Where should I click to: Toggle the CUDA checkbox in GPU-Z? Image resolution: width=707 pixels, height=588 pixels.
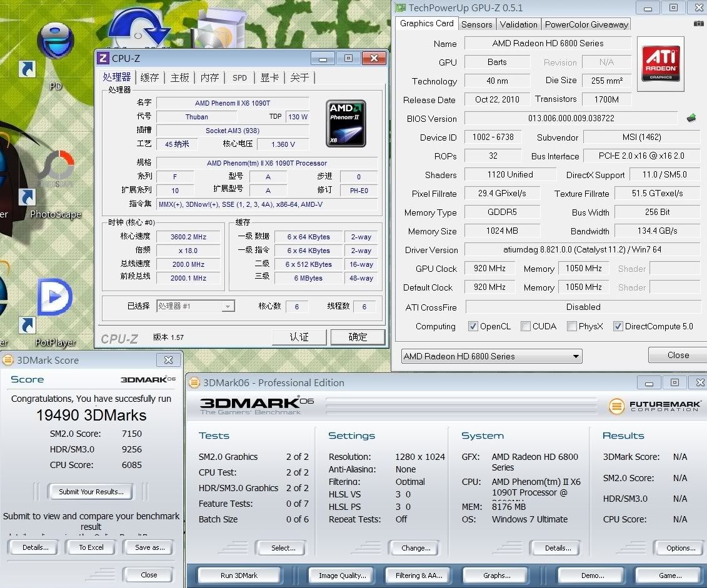(525, 326)
